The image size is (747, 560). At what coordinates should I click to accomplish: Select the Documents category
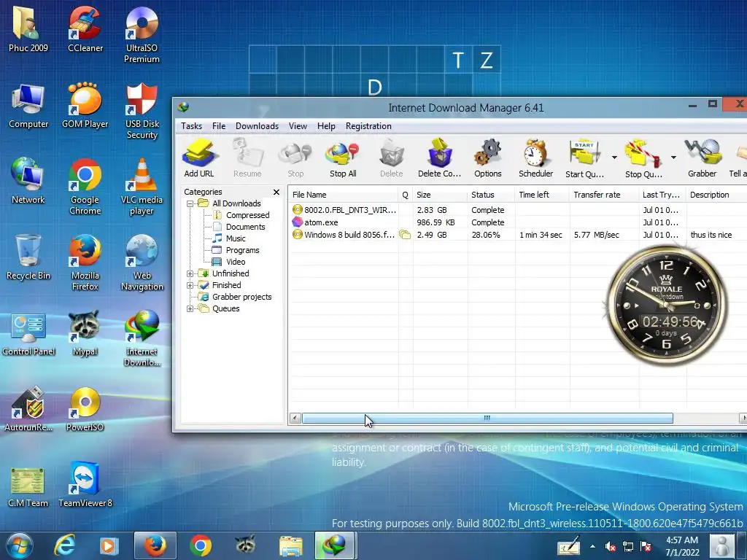click(x=245, y=227)
